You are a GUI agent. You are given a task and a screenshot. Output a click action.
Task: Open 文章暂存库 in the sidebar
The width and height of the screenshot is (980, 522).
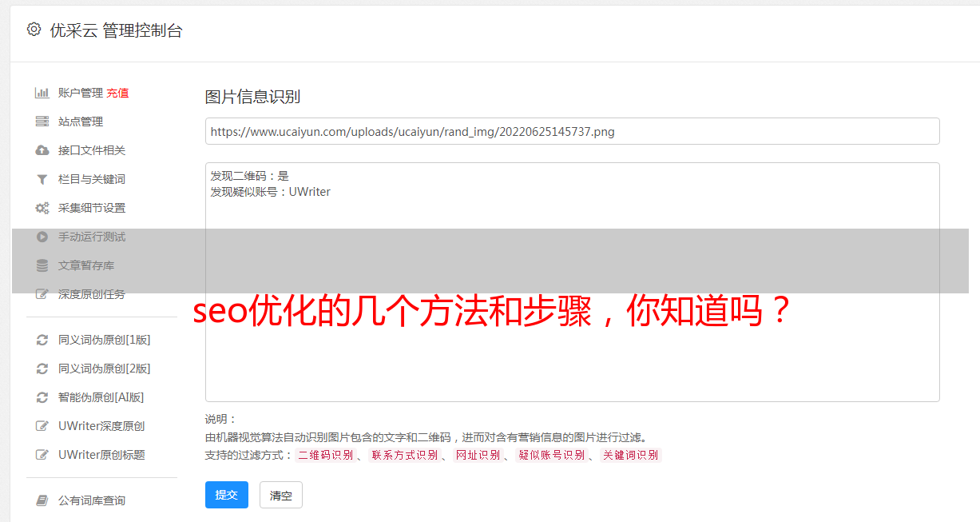86,265
